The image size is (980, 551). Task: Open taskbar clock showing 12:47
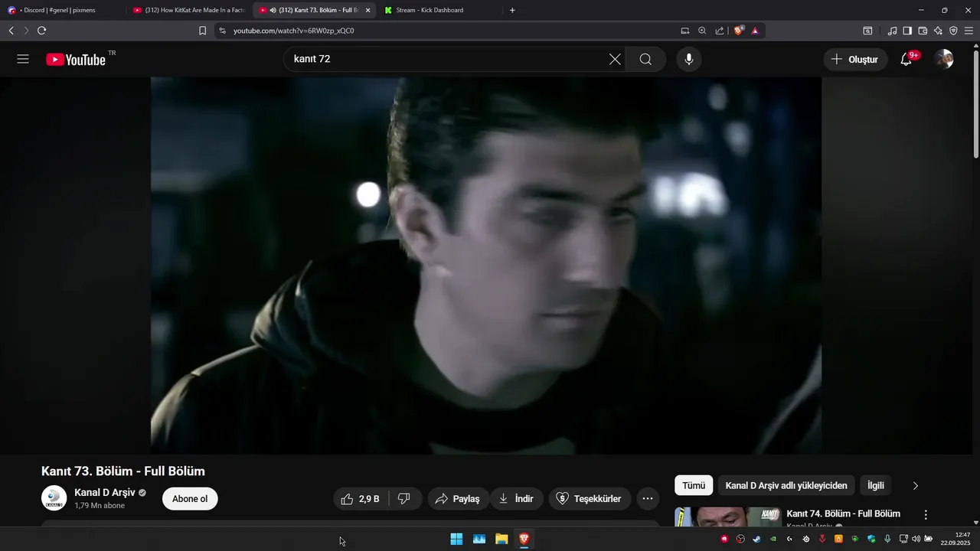[955, 539]
